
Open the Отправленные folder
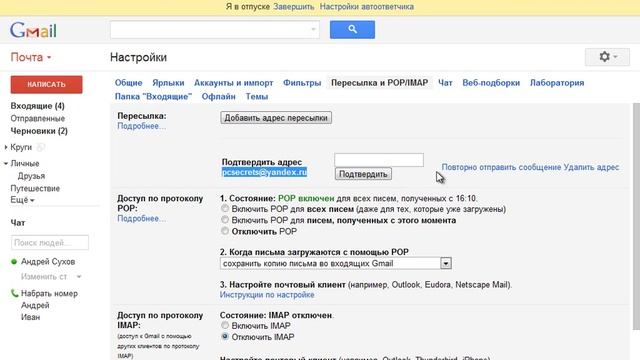(38, 118)
